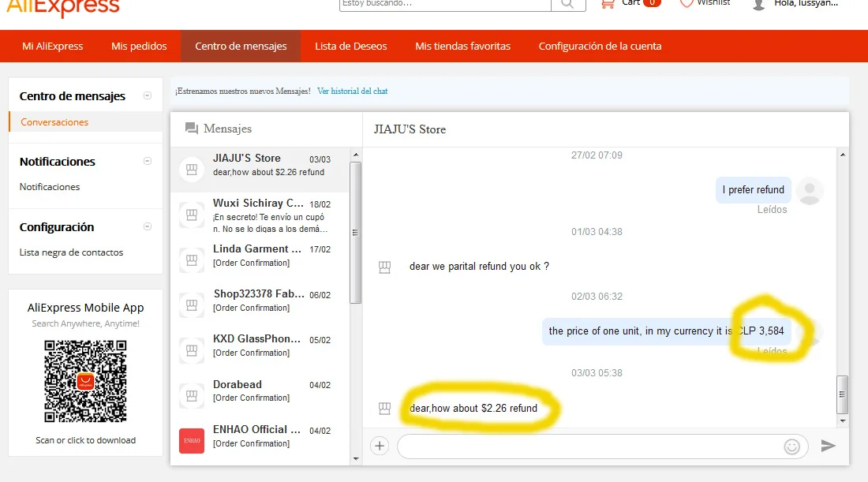Screen dimensions: 868x482
Task: Open Mis tiendas favoritas tab
Action: (x=462, y=46)
